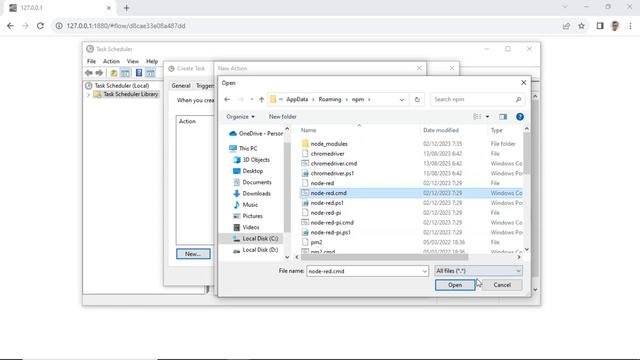Open Music in sidebar
The image size is (640, 360).
tap(246, 204)
